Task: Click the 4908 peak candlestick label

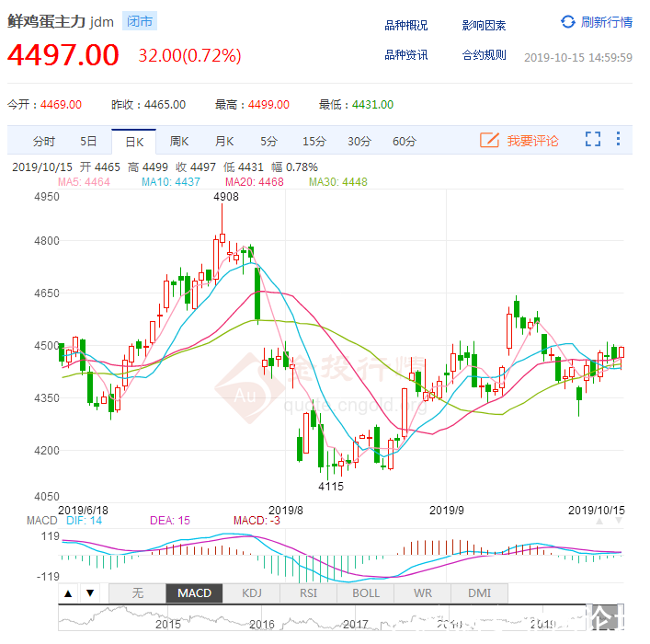Action: [225, 197]
